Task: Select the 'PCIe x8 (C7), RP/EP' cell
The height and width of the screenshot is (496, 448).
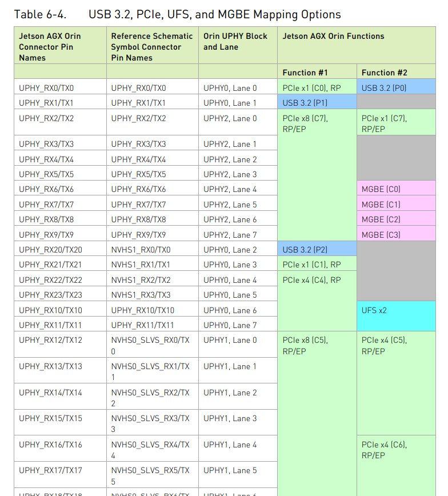Action: pos(317,175)
